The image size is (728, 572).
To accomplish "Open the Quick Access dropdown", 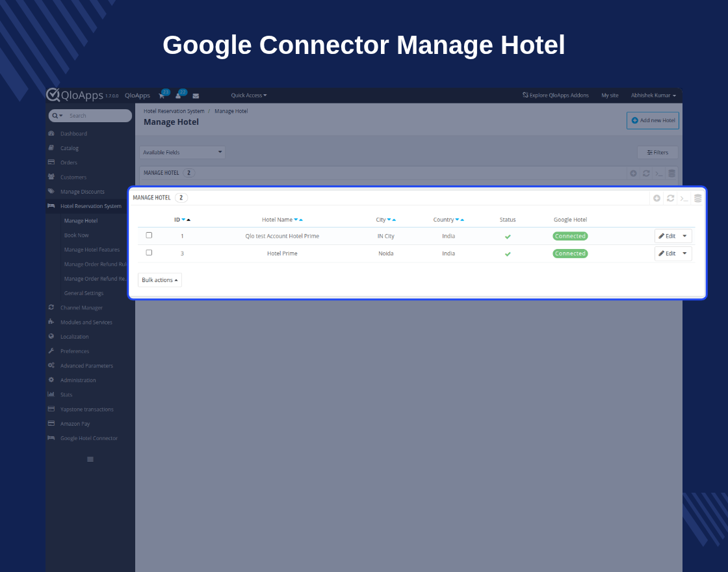I will coord(249,95).
